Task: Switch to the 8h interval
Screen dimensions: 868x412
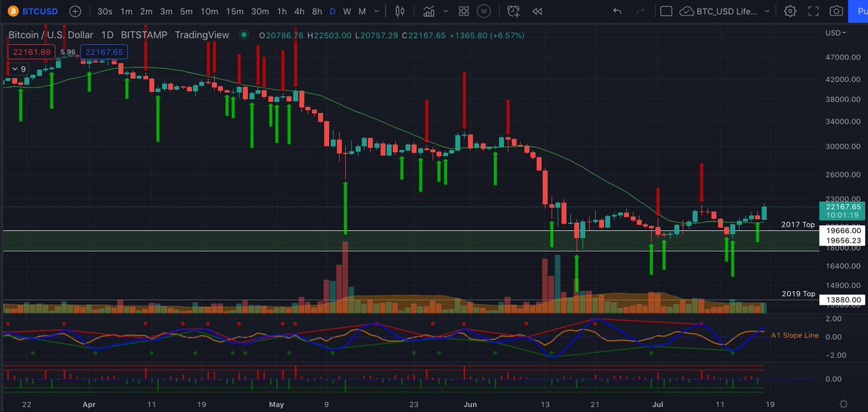Action: click(317, 12)
